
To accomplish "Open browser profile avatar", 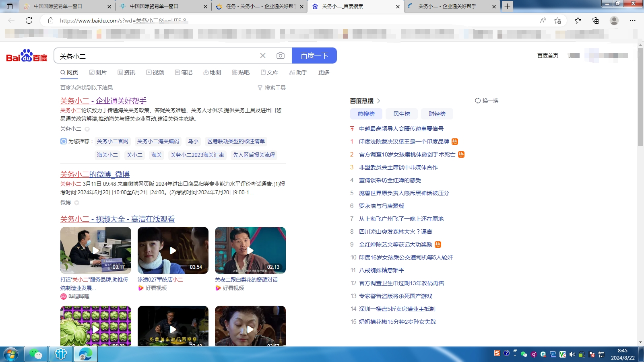I will [x=614, y=21].
